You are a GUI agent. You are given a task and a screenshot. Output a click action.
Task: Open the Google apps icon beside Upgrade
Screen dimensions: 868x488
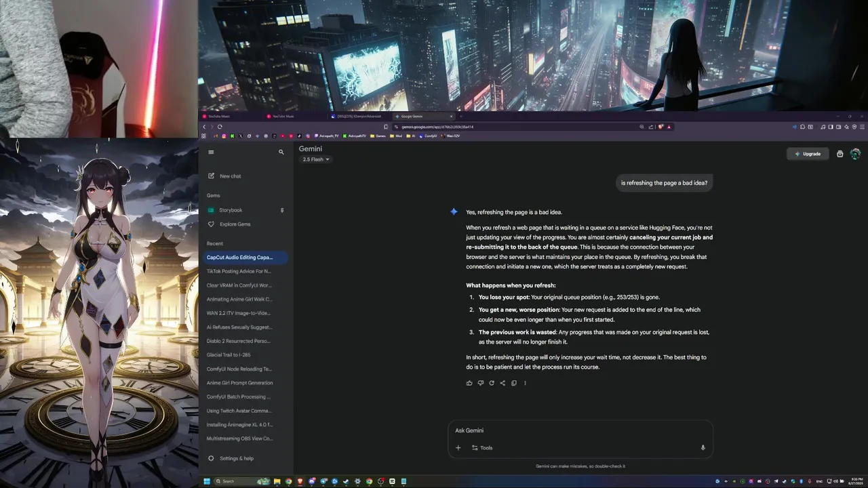coord(840,154)
